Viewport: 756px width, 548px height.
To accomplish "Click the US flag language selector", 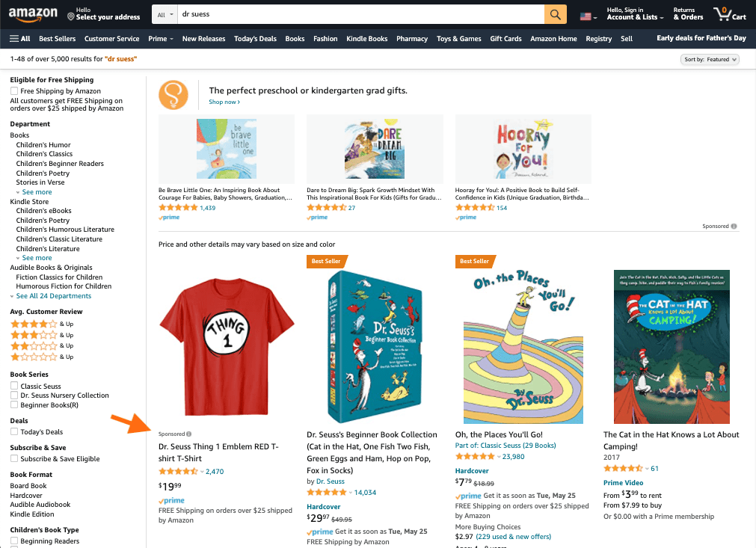I will pos(588,16).
